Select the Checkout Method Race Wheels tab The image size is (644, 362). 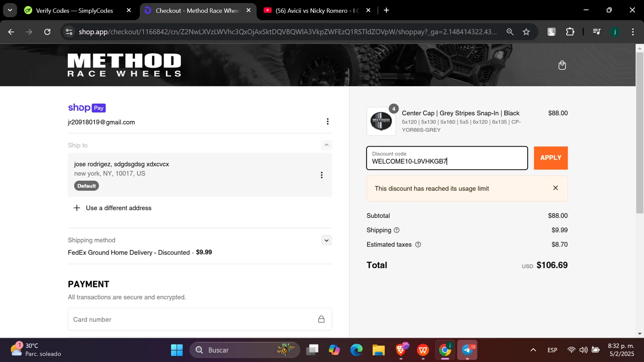197,10
